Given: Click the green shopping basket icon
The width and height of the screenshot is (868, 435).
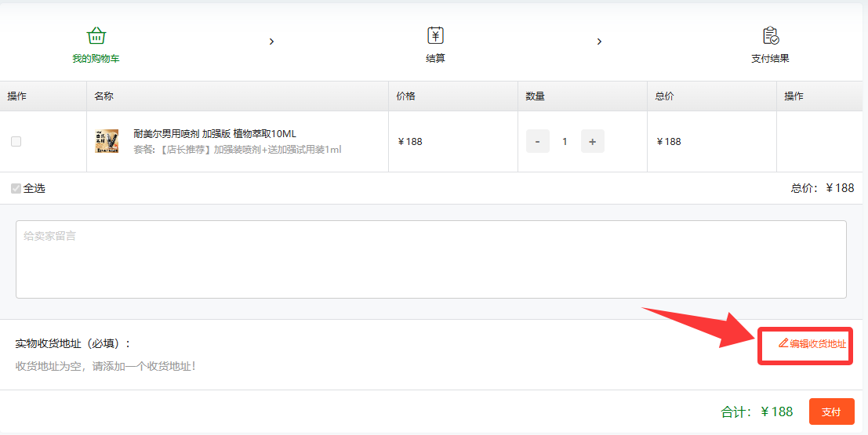Looking at the screenshot, I should coord(96,35).
